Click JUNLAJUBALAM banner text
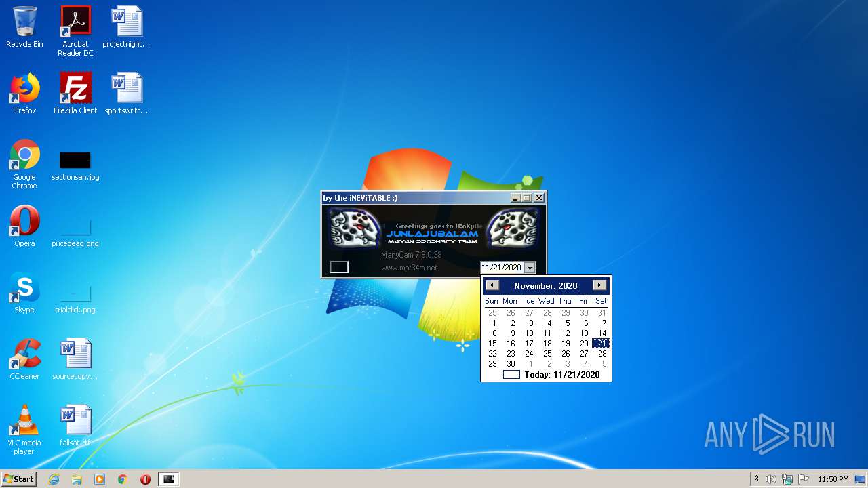Screen dimensions: 868x488 [432, 234]
